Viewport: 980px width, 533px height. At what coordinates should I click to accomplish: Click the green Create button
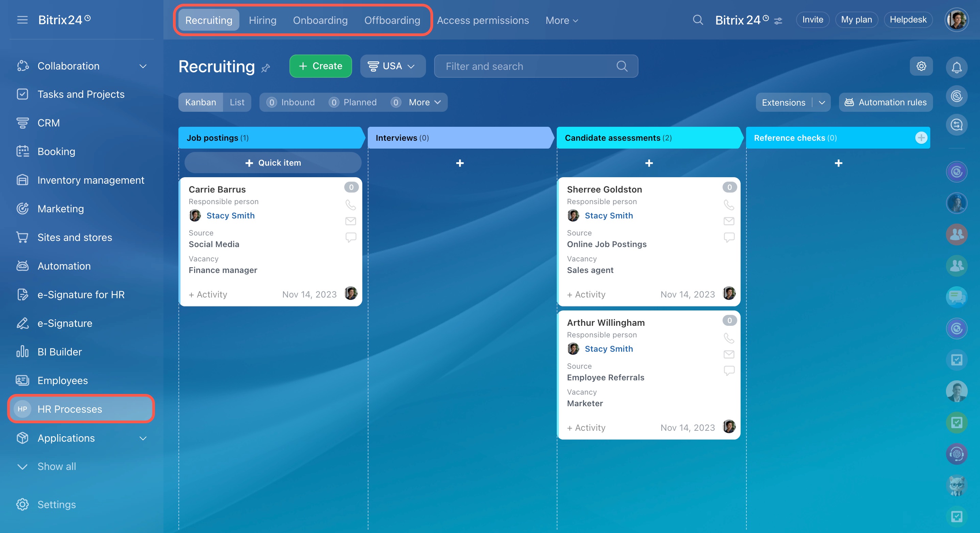(320, 66)
